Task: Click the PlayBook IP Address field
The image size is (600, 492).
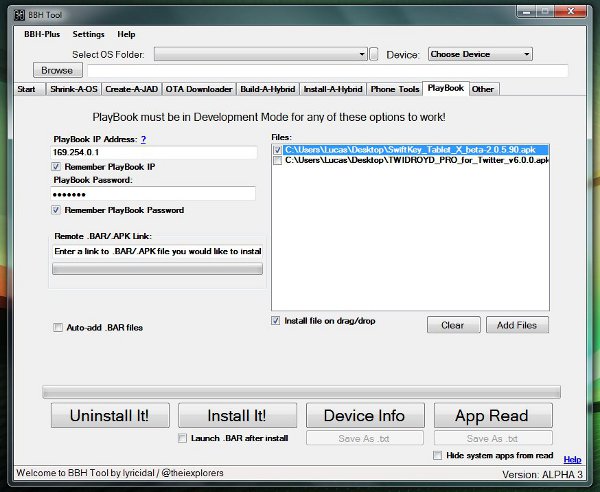Action: [154, 152]
